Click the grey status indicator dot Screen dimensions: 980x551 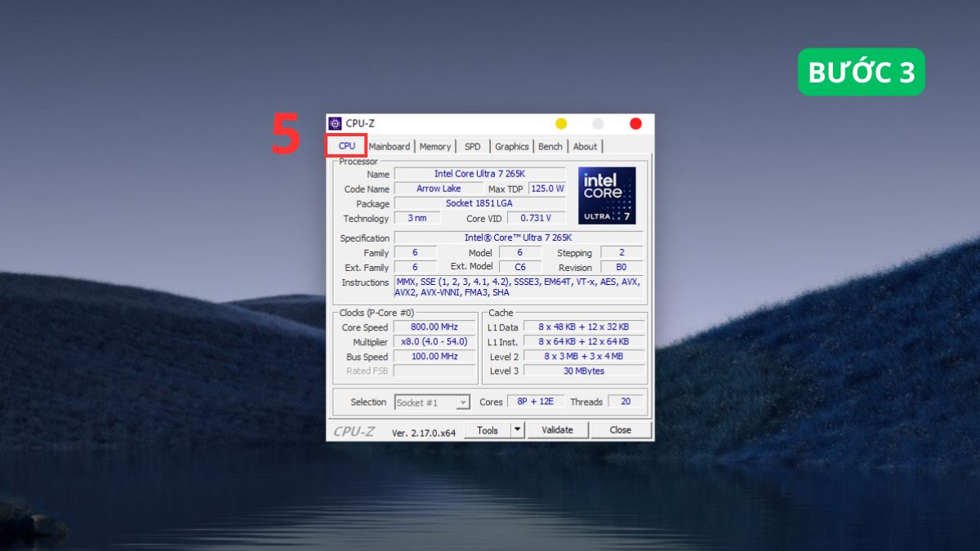[598, 123]
